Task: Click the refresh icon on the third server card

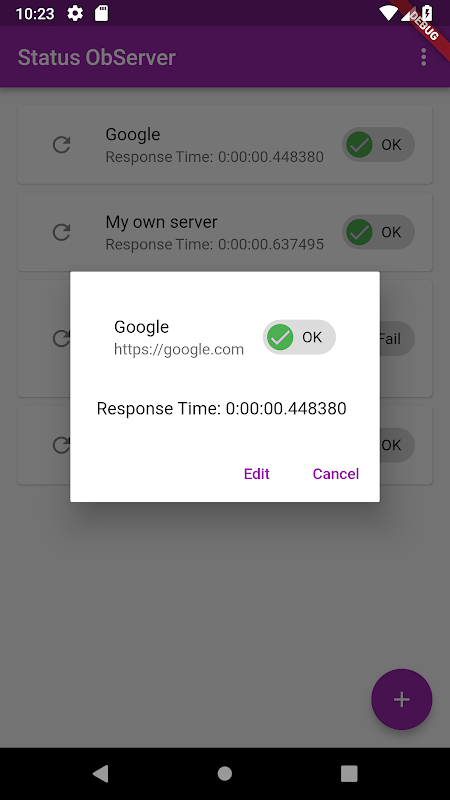Action: point(61,339)
